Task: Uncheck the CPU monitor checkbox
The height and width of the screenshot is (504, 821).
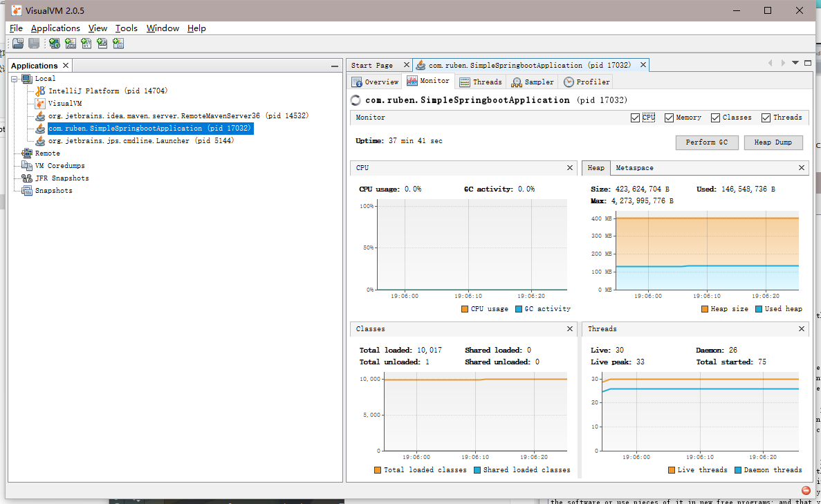Action: pyautogui.click(x=635, y=118)
